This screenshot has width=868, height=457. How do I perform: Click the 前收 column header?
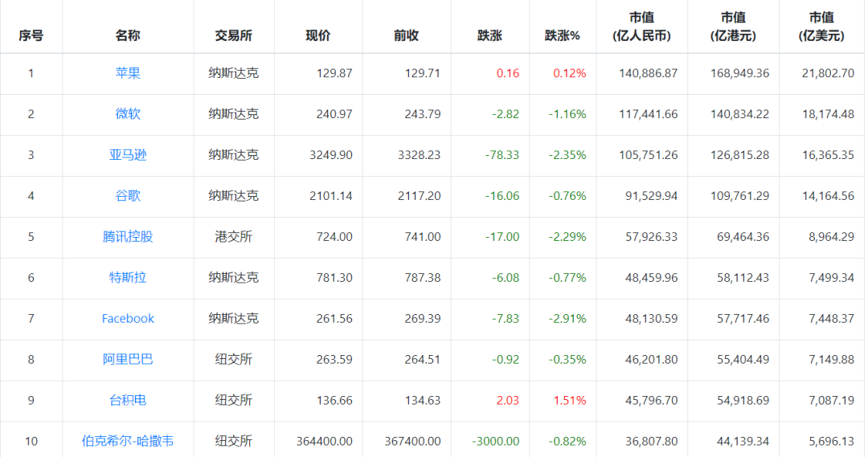(407, 36)
